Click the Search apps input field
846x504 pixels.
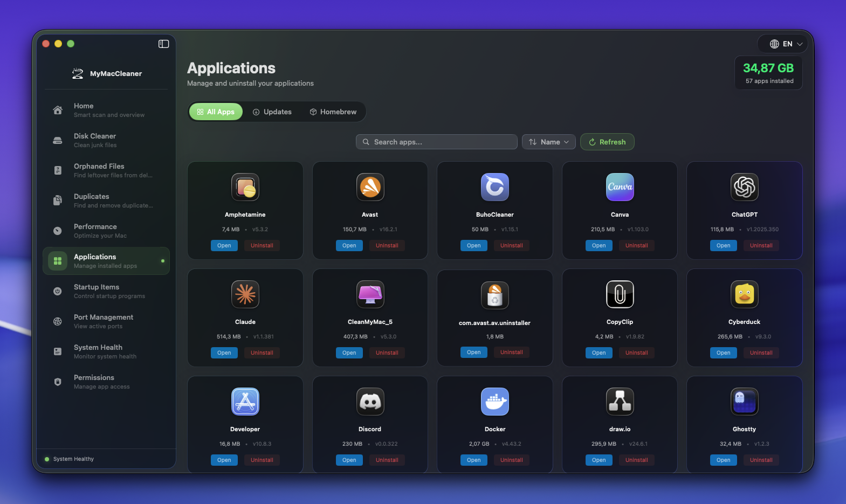(x=437, y=142)
